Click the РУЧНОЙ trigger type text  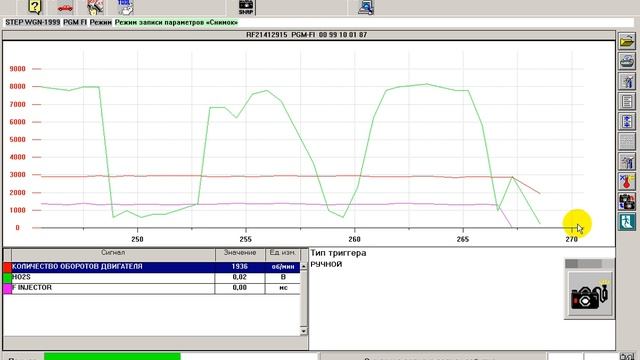(x=327, y=264)
